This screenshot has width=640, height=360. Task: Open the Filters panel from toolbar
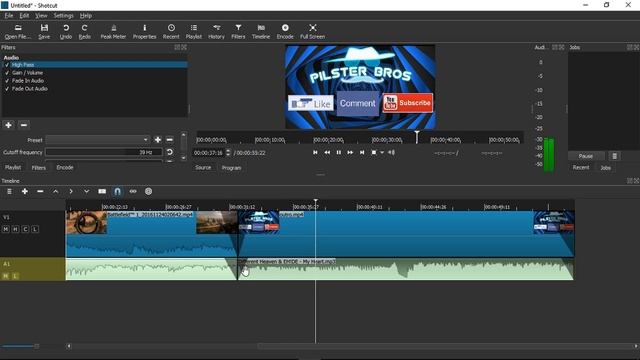(238, 31)
